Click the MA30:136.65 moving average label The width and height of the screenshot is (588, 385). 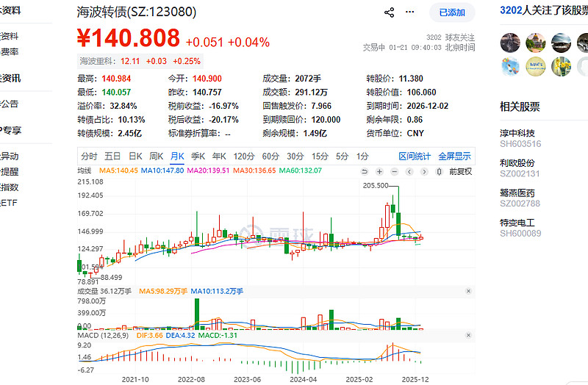coord(254,170)
